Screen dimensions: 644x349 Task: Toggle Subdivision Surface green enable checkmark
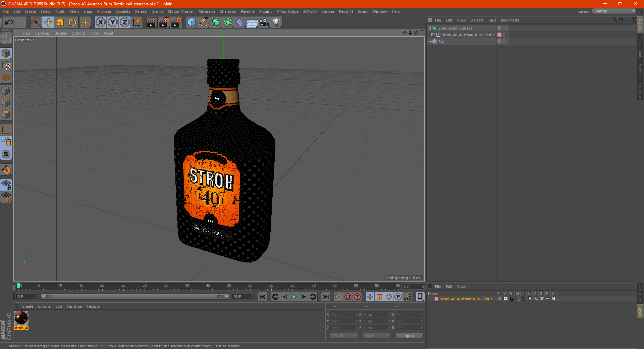pyautogui.click(x=507, y=28)
